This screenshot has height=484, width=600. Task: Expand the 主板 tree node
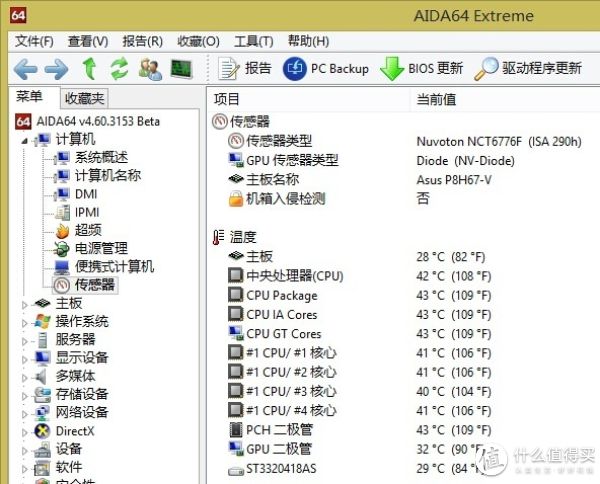[24, 305]
